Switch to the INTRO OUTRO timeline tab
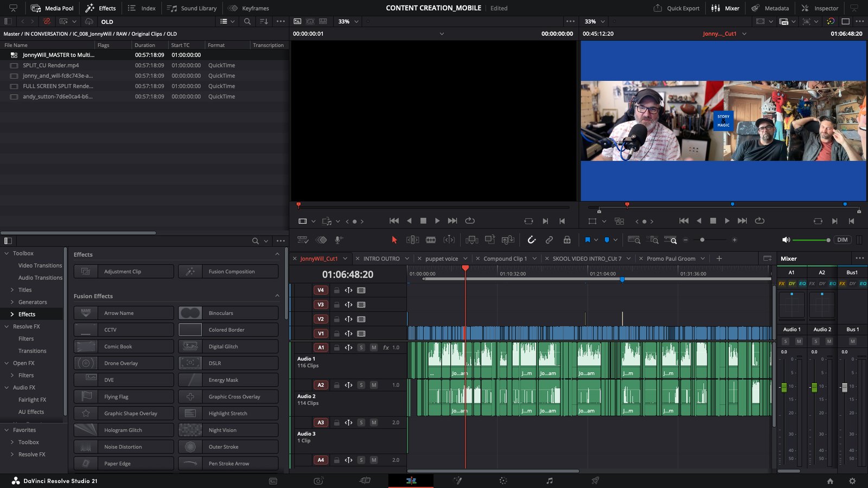Viewport: 868px width, 488px height. 381,259
